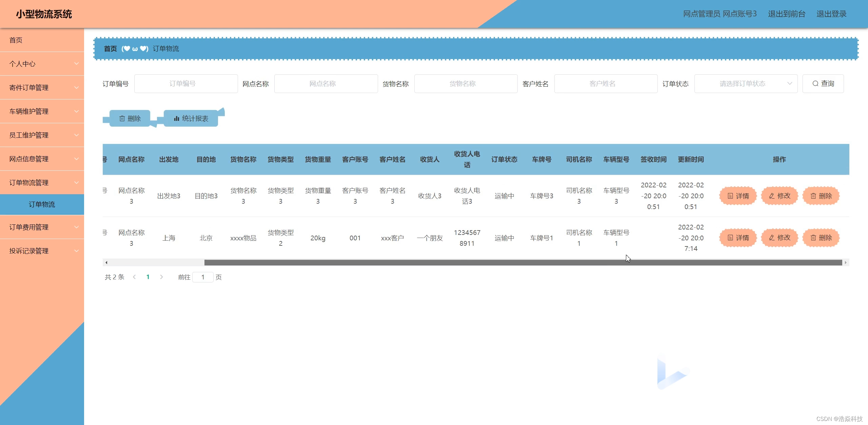The width and height of the screenshot is (868, 425).
Task: Click the trash icon on the 删除 bulk button
Action: [x=123, y=118]
